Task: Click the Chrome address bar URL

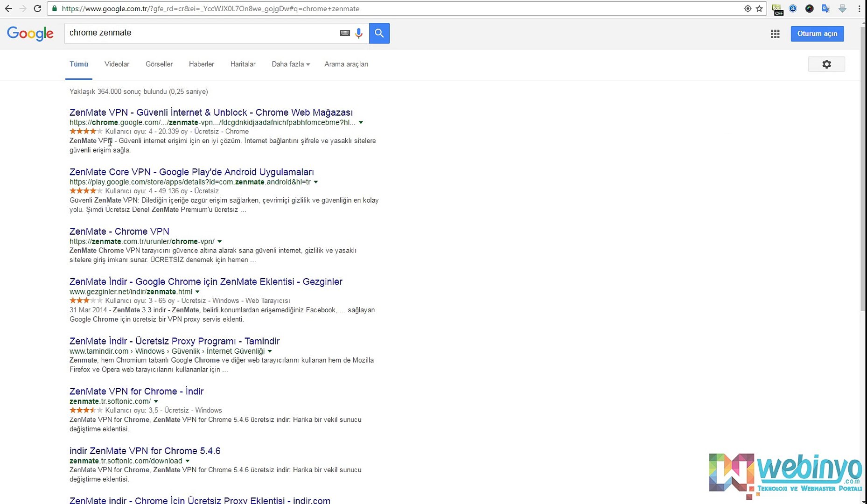Action: (210, 9)
